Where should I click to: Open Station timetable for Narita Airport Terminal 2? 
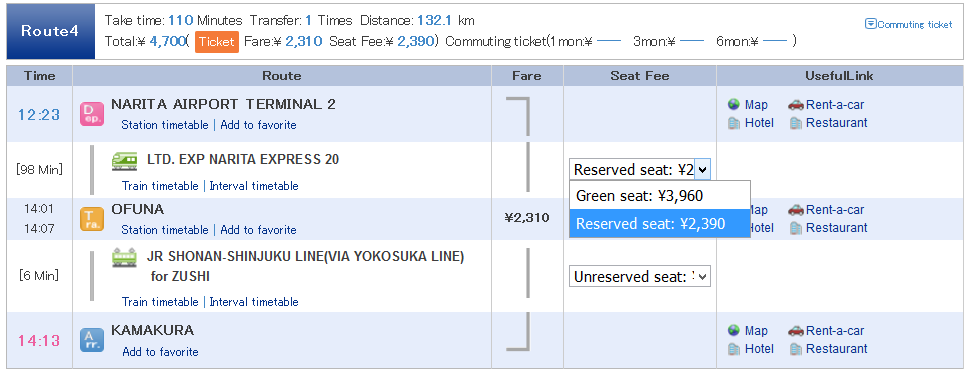pos(165,125)
